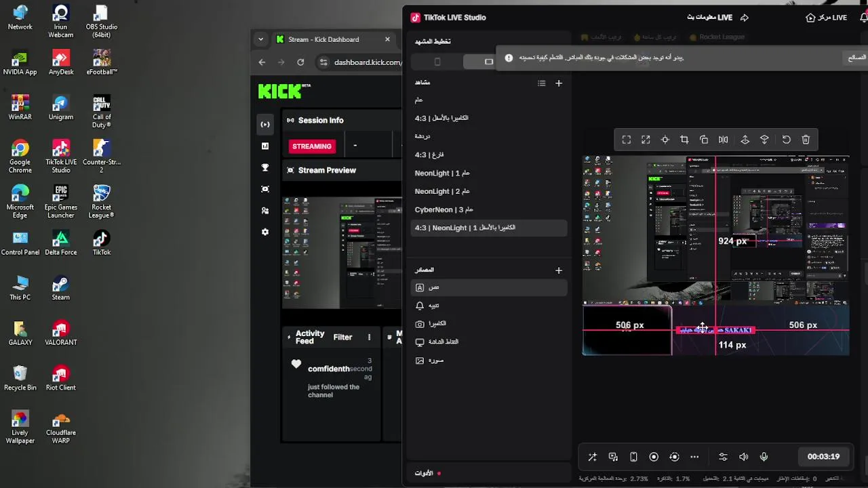Click Filter in Kick Activity Feed
This screenshot has height=488, width=868.
[342, 338]
